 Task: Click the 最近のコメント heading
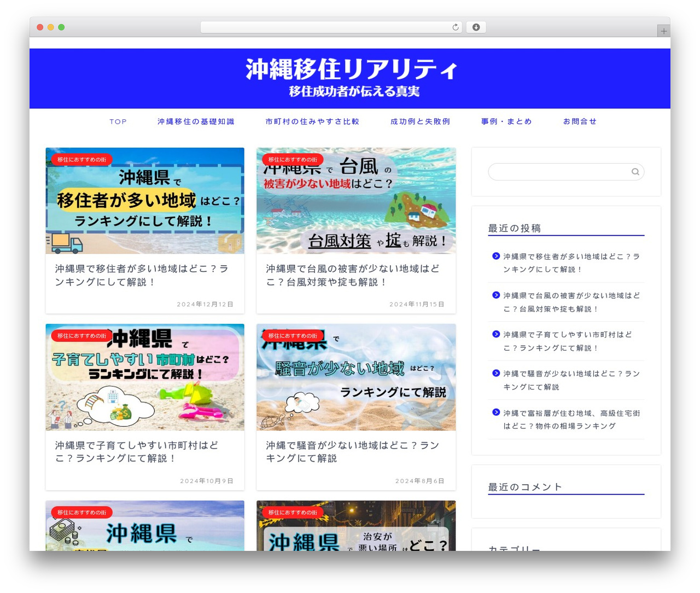pyautogui.click(x=525, y=487)
